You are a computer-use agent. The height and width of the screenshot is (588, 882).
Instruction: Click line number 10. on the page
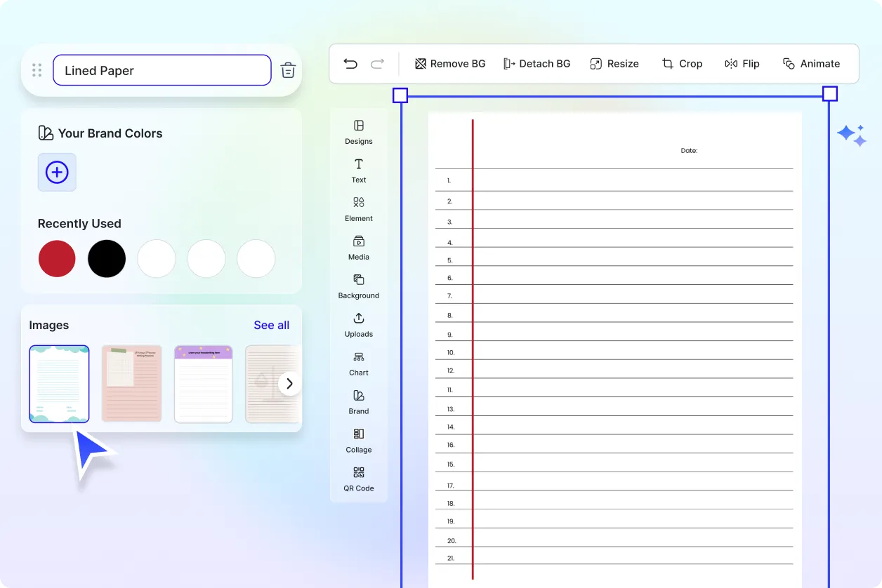(451, 353)
